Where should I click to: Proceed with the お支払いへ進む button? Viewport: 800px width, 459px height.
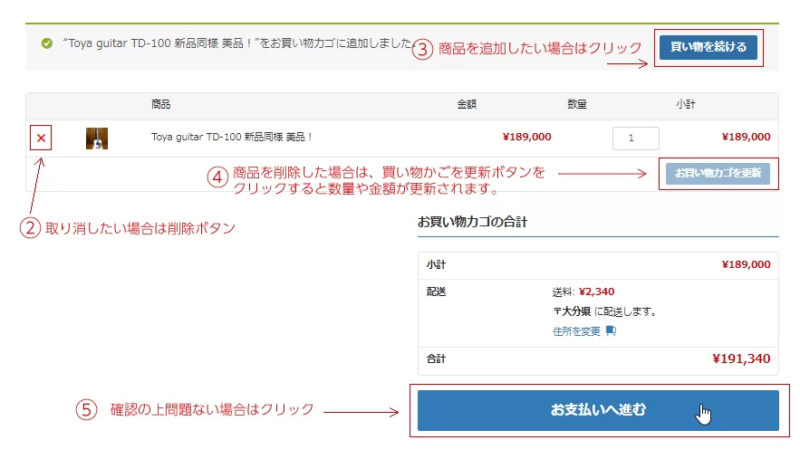pos(597,410)
